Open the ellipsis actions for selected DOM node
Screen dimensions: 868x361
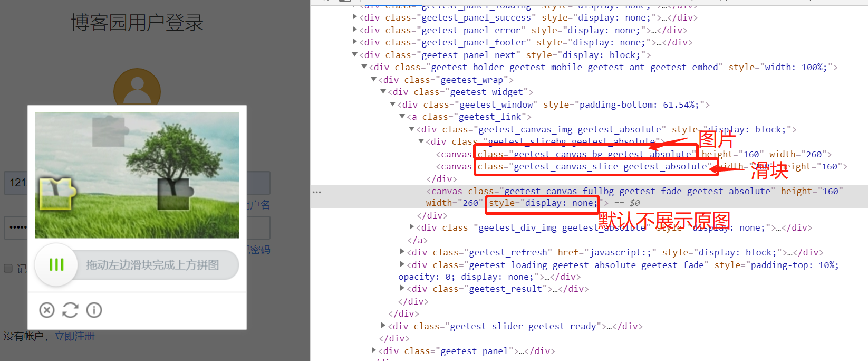click(x=317, y=192)
